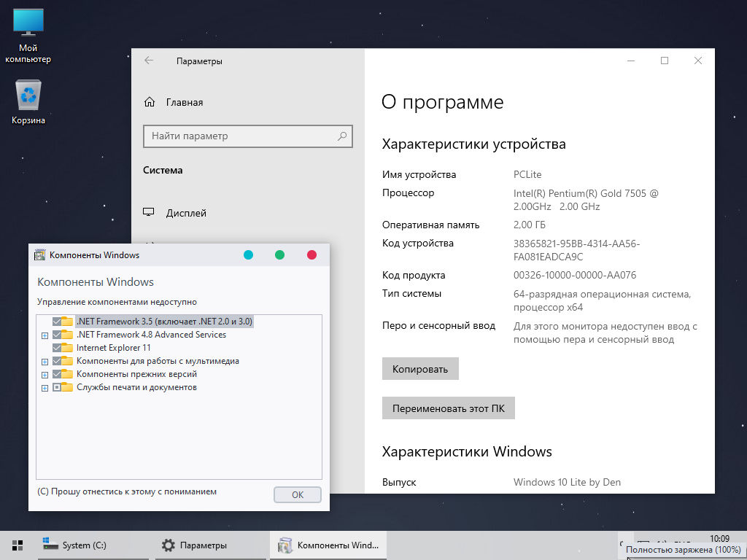Select Компоненты для работы с мультимедиа row

158,361
